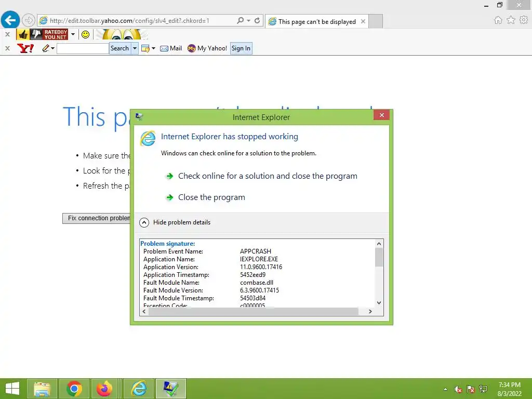Click the 'Problem signature:' heading

168,244
